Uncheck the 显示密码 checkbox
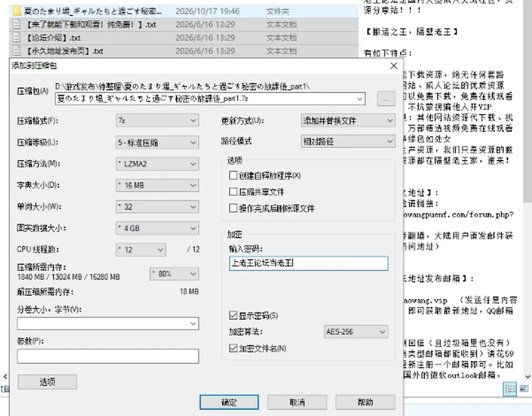 tap(233, 316)
